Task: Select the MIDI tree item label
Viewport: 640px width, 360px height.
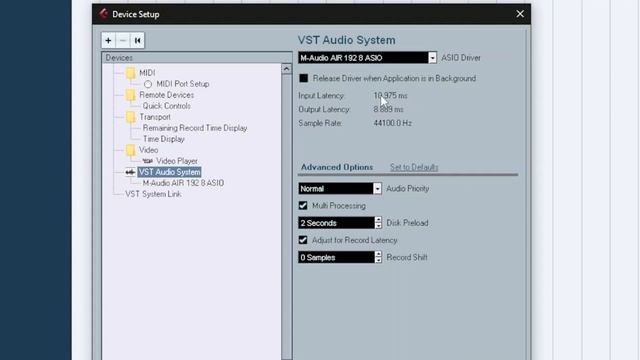Action: (147, 73)
